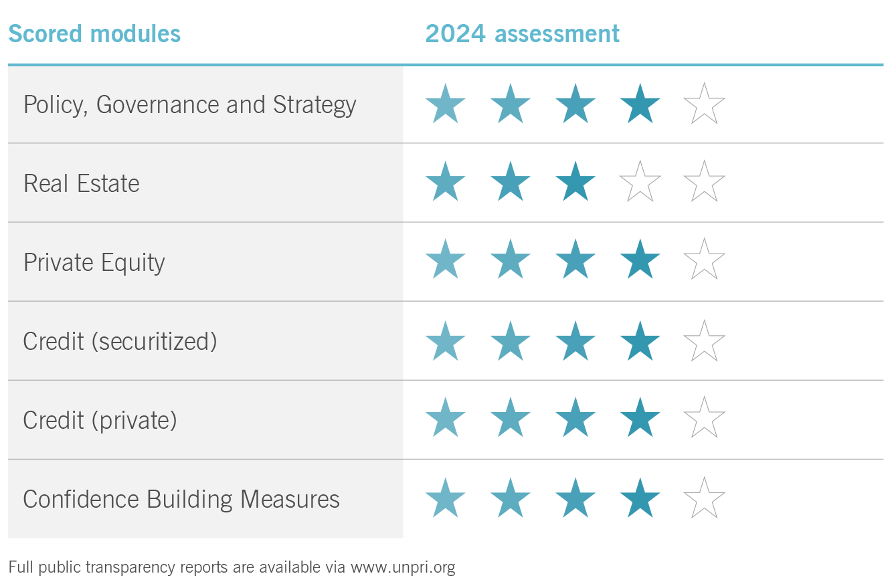Viewport: 892px width, 588px height.
Task: Select the Credit (securitized) module label
Action: (x=120, y=341)
